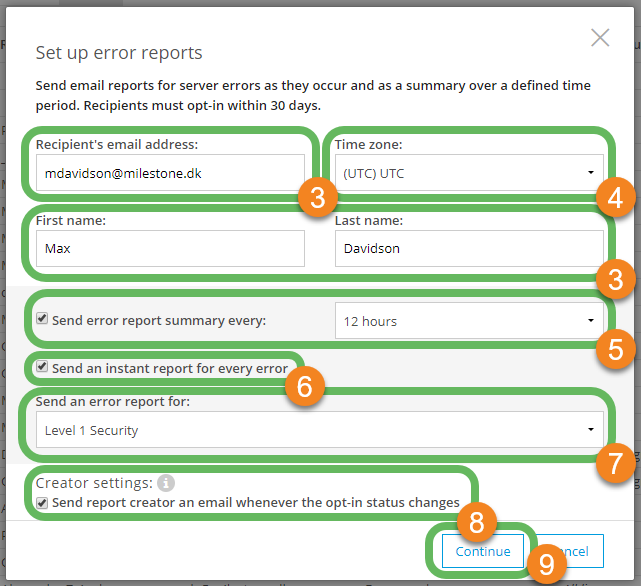Open the Level 1 Security dropdown

click(x=319, y=431)
